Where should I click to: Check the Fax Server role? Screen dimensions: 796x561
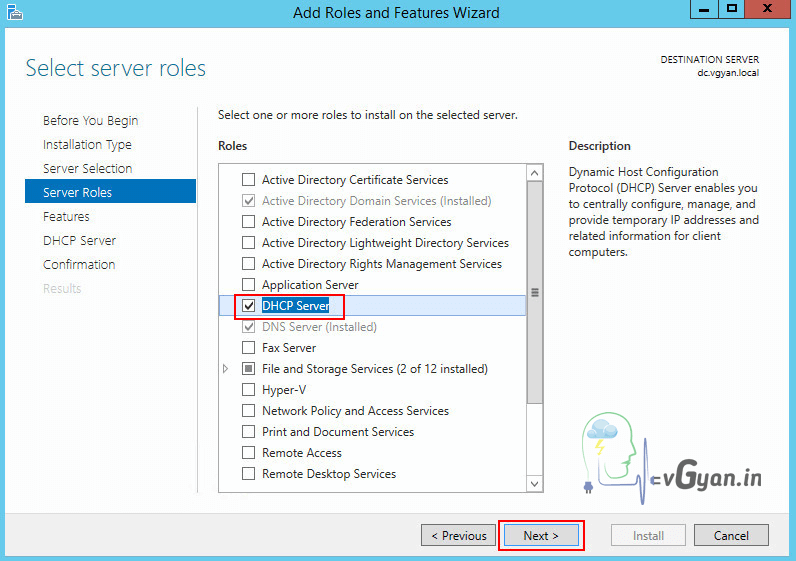tap(249, 348)
